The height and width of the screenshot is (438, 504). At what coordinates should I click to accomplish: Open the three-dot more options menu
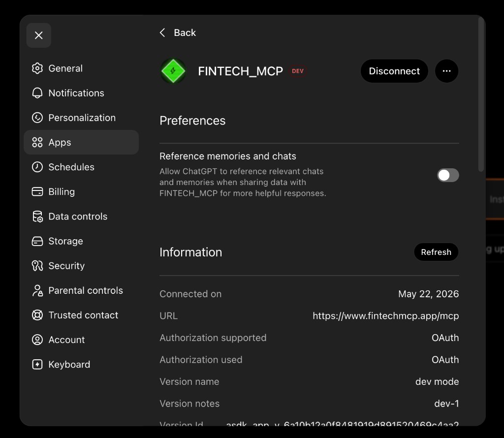click(446, 71)
